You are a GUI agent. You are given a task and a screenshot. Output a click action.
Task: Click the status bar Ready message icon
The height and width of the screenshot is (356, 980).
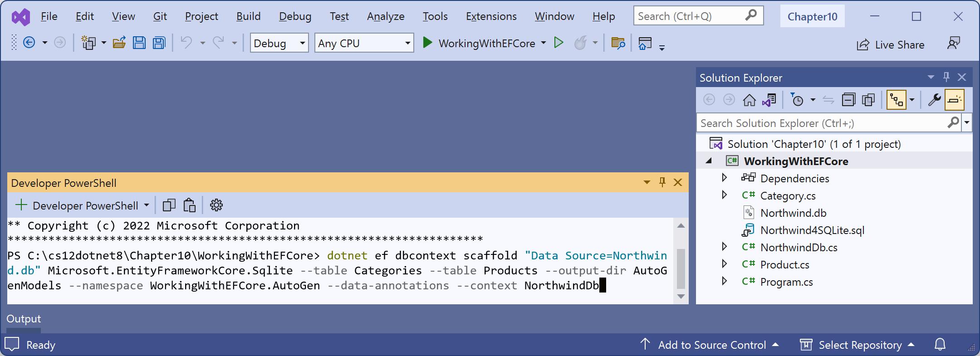click(x=12, y=344)
